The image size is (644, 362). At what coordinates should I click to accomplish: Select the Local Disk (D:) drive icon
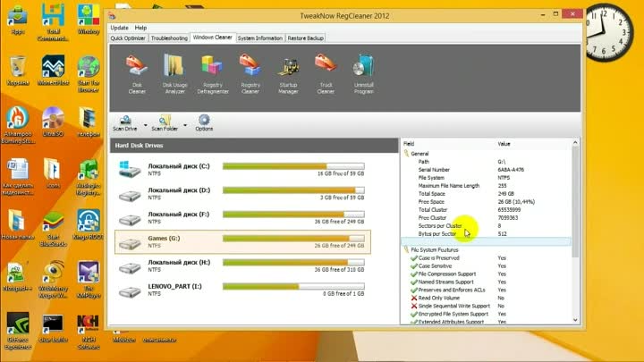coord(130,195)
